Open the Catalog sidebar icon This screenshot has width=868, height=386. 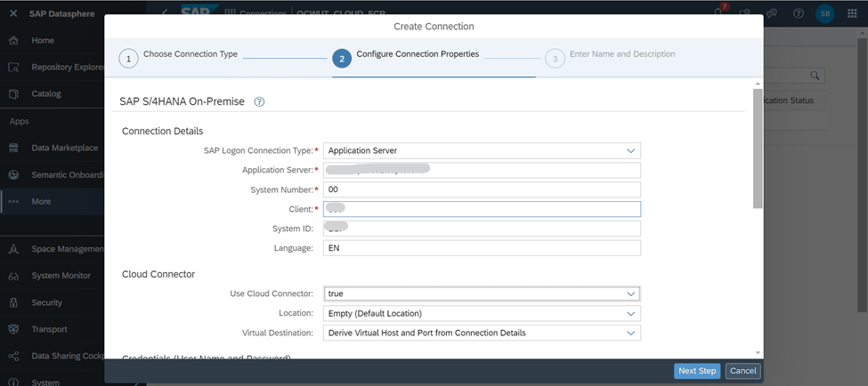14,93
